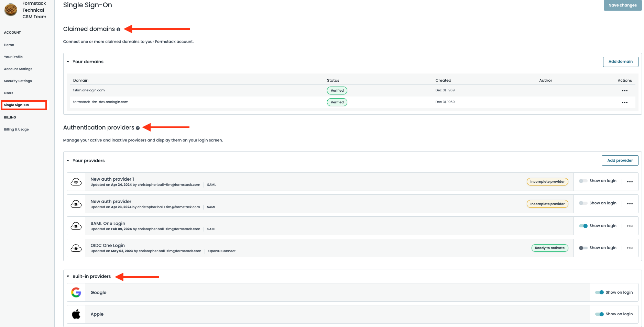Click the Save changes button
644x327 pixels.
[x=622, y=5]
